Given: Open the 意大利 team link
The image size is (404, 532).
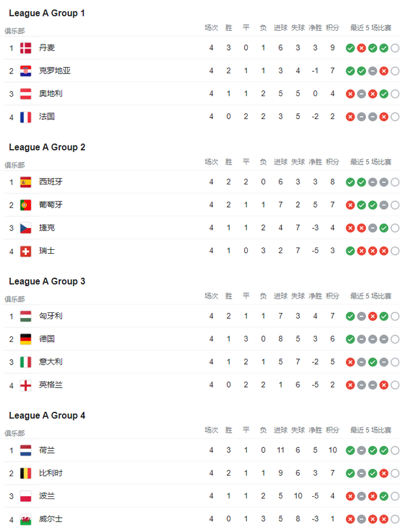Looking at the screenshot, I should pyautogui.click(x=51, y=362).
